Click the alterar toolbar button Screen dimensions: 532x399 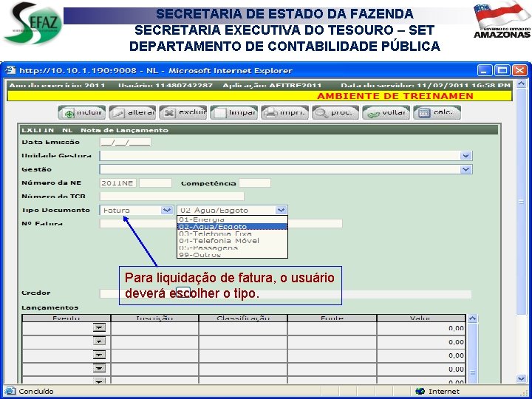click(132, 112)
